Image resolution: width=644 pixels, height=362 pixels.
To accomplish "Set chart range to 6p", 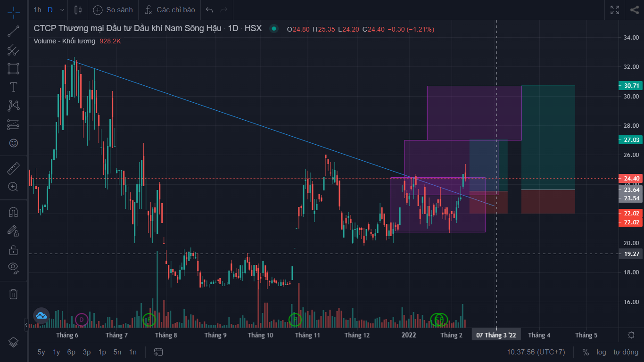I will [71, 352].
